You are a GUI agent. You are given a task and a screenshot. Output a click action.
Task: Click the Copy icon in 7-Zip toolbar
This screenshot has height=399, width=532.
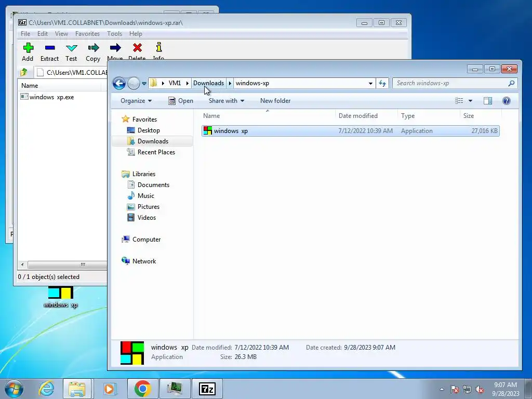pyautogui.click(x=93, y=52)
